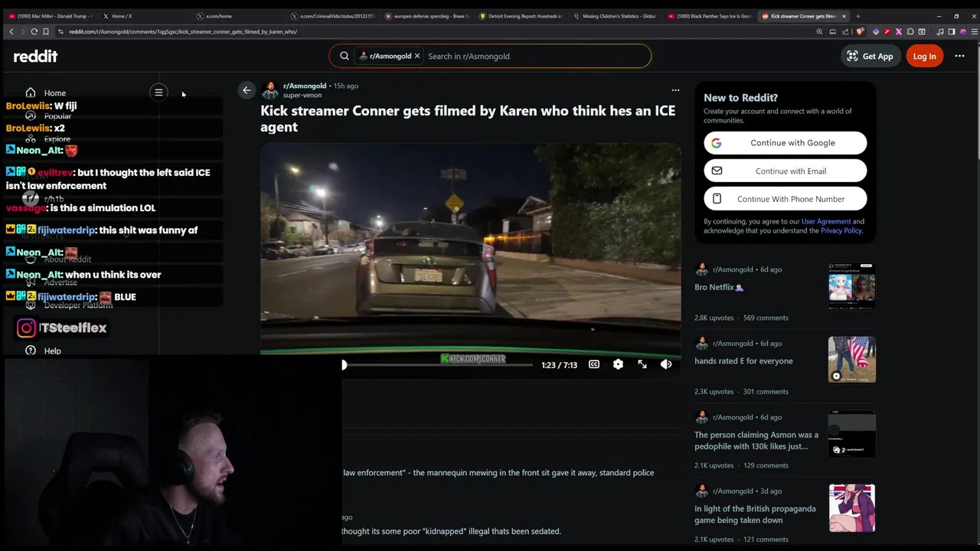Open the User Agreement link
This screenshot has height=551, width=980.
[825, 221]
